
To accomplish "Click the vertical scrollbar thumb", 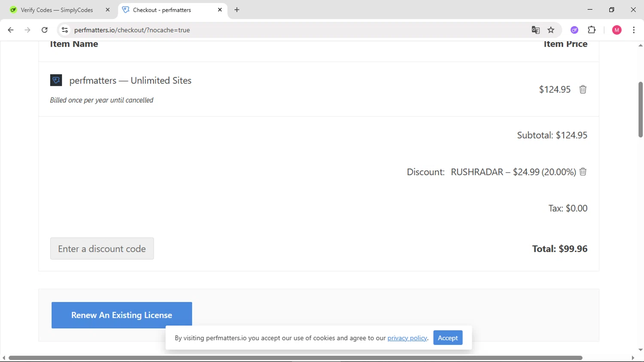I will tap(641, 110).
